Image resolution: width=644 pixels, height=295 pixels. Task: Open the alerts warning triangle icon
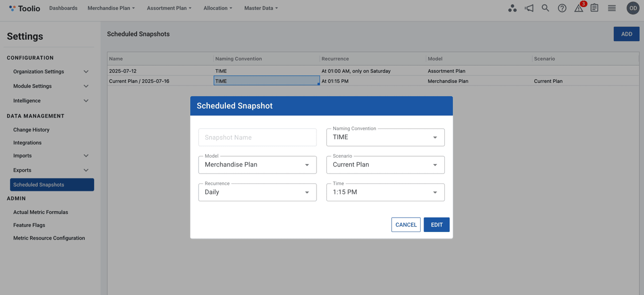click(579, 8)
